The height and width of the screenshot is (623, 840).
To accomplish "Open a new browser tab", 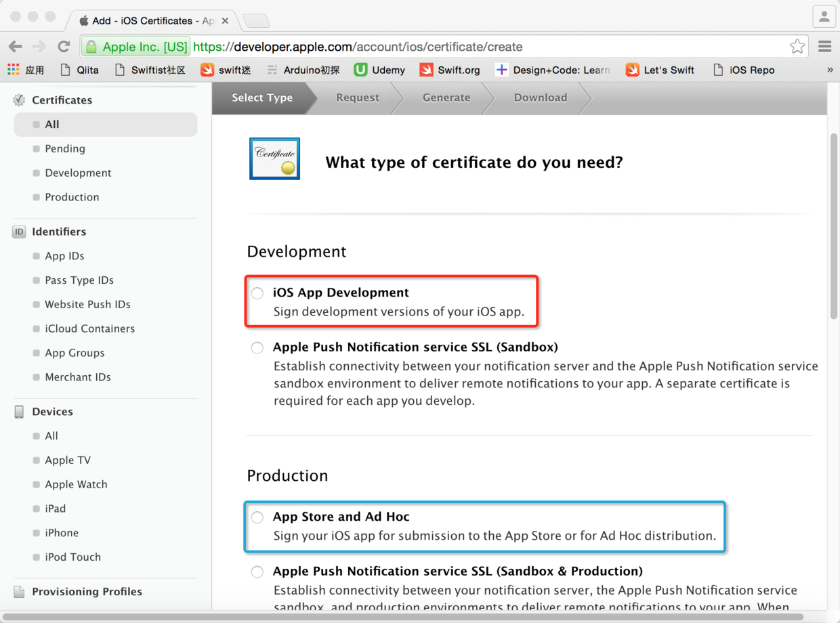I will 256,21.
